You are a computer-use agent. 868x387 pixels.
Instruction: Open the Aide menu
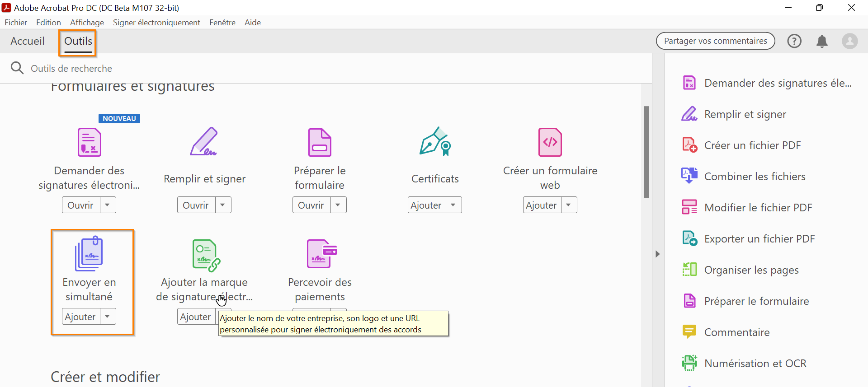point(253,23)
